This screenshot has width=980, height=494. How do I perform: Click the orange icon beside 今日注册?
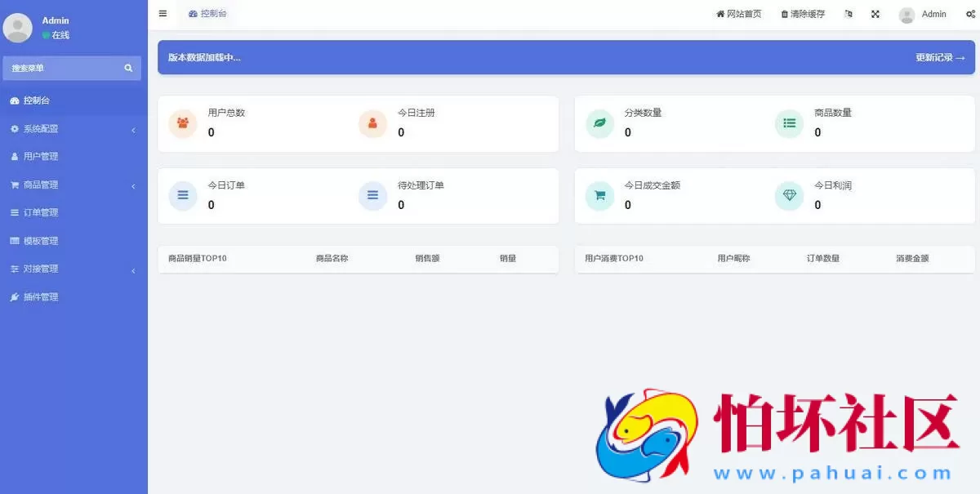pos(372,123)
